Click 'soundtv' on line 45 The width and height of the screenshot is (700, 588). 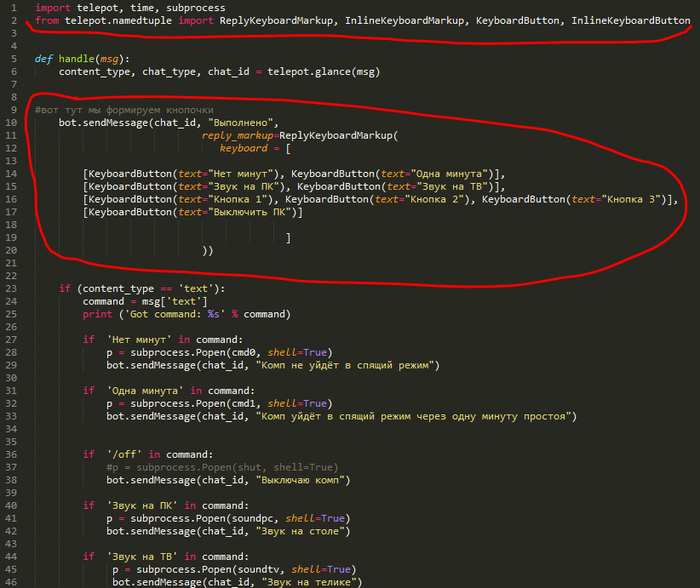pos(258,570)
